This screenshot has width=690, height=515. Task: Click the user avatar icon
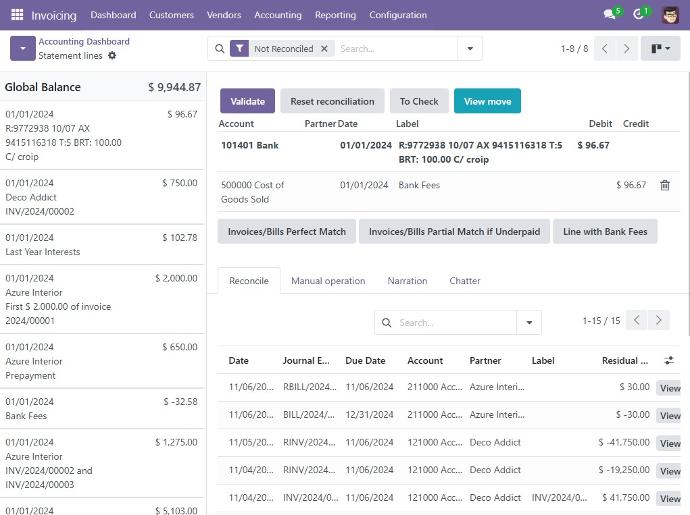(670, 15)
